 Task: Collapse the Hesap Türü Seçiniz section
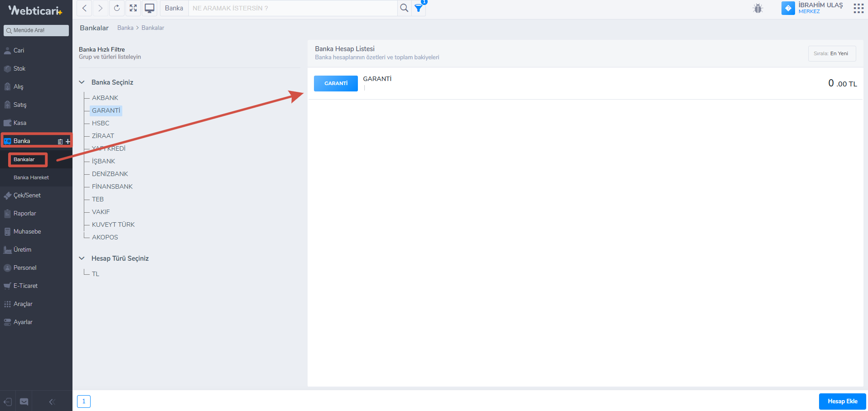click(x=82, y=258)
